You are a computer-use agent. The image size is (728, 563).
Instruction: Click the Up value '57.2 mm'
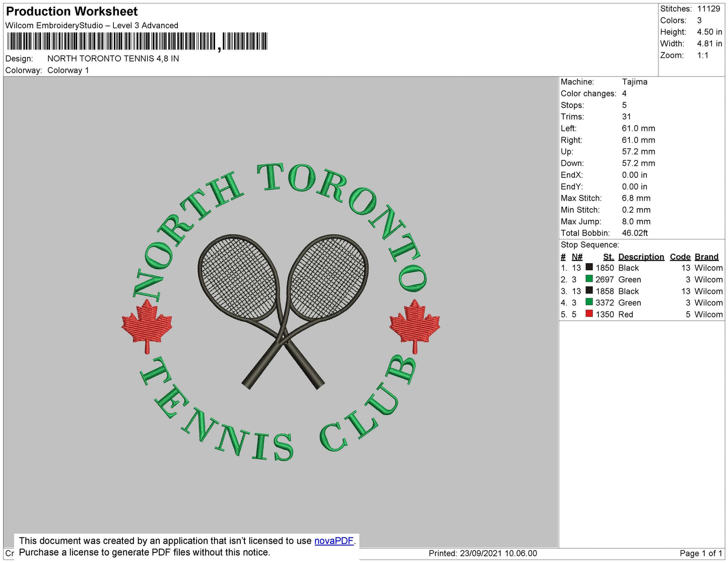pyautogui.click(x=638, y=151)
